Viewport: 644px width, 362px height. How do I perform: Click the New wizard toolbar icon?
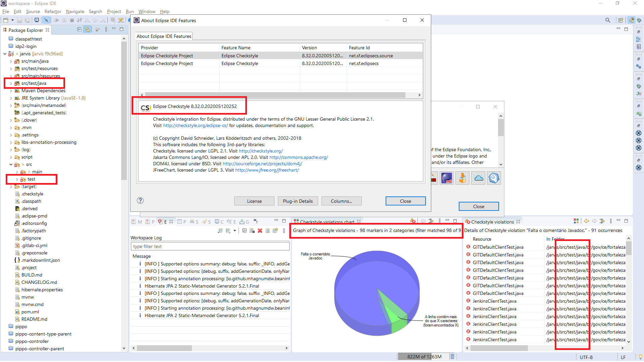coord(6,20)
